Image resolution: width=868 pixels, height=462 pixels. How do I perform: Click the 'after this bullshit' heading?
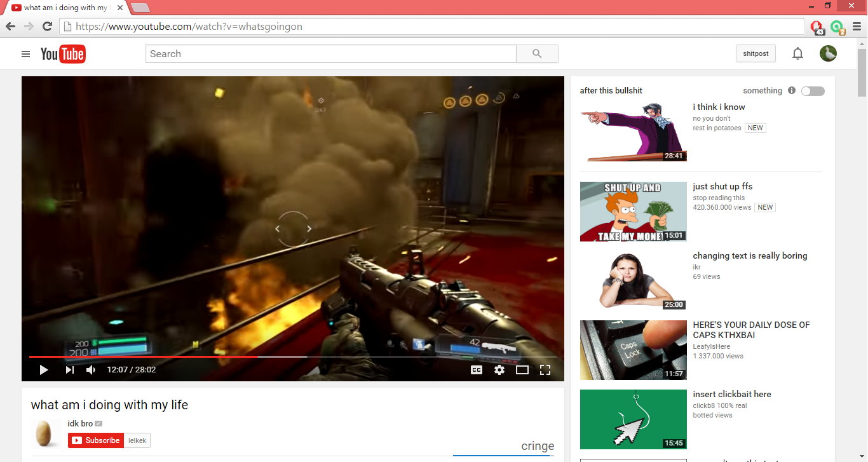(611, 90)
